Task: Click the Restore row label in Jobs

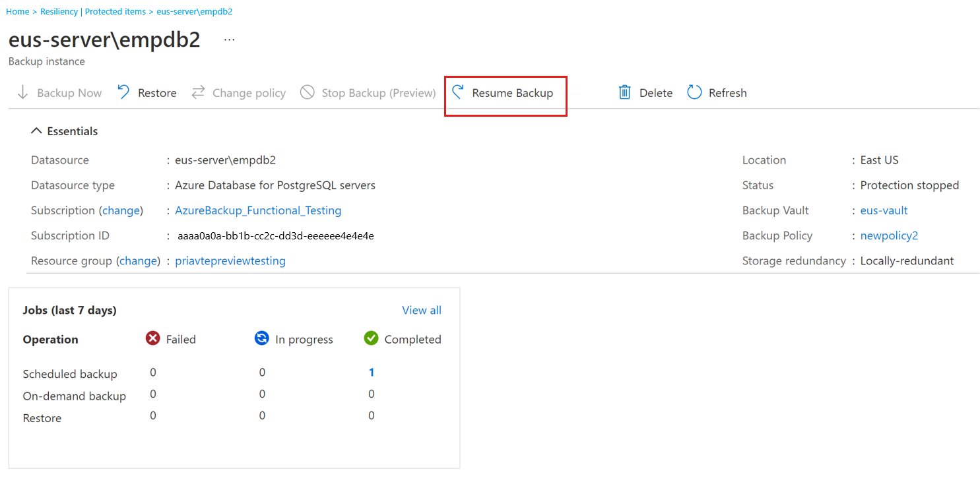Action: click(42, 418)
